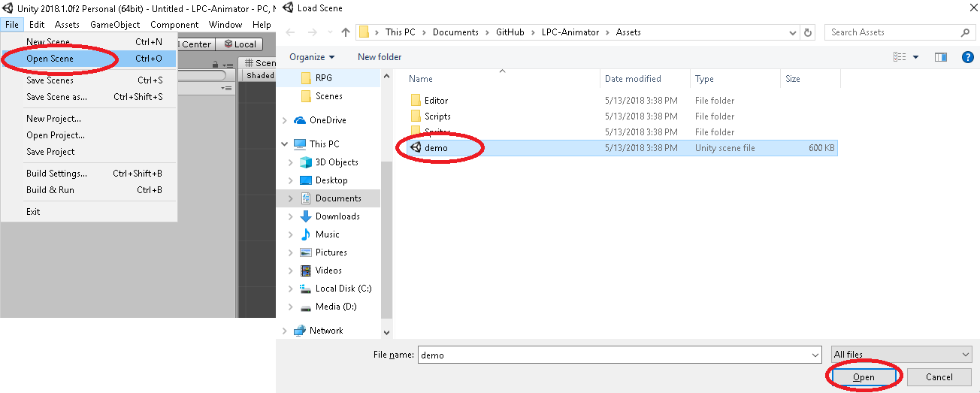
Task: Open the Help menu in Unity
Action: point(262,25)
